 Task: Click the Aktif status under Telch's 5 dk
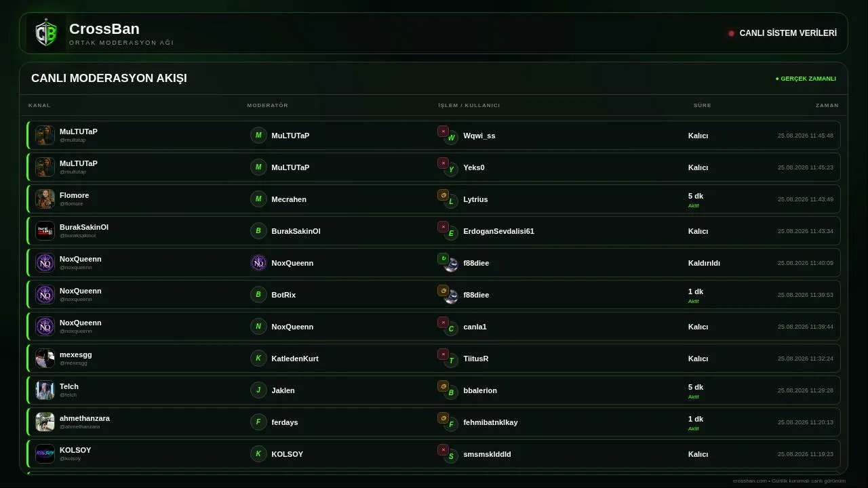coord(694,397)
